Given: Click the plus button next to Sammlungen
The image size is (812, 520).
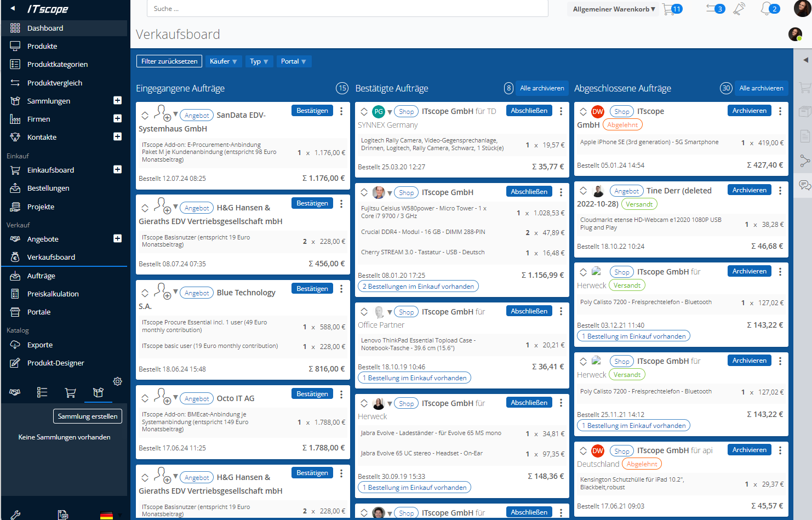Looking at the screenshot, I should click(117, 100).
